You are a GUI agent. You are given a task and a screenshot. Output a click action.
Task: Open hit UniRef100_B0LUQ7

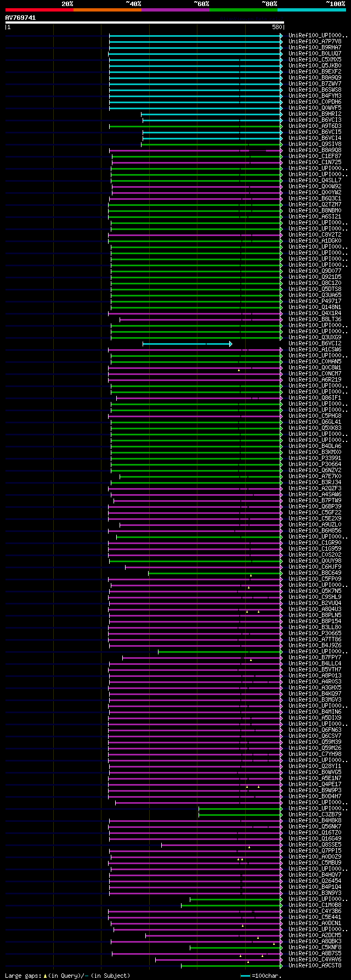pyautogui.click(x=315, y=53)
